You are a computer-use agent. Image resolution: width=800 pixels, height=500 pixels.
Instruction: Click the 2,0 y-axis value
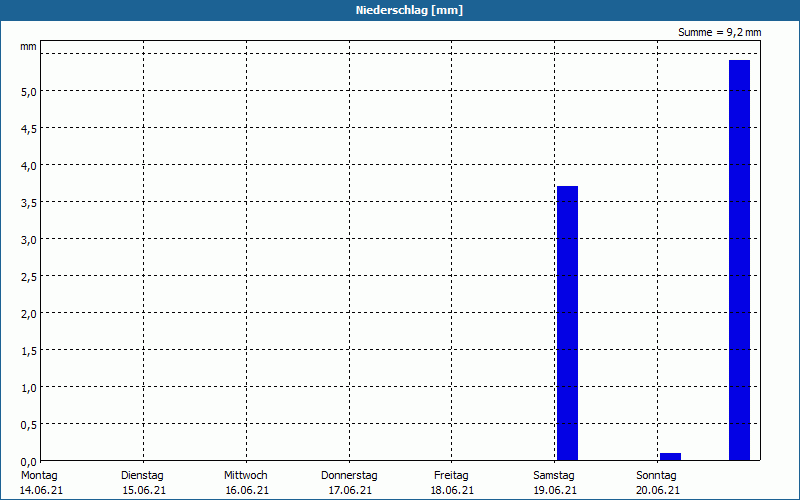tap(29, 314)
